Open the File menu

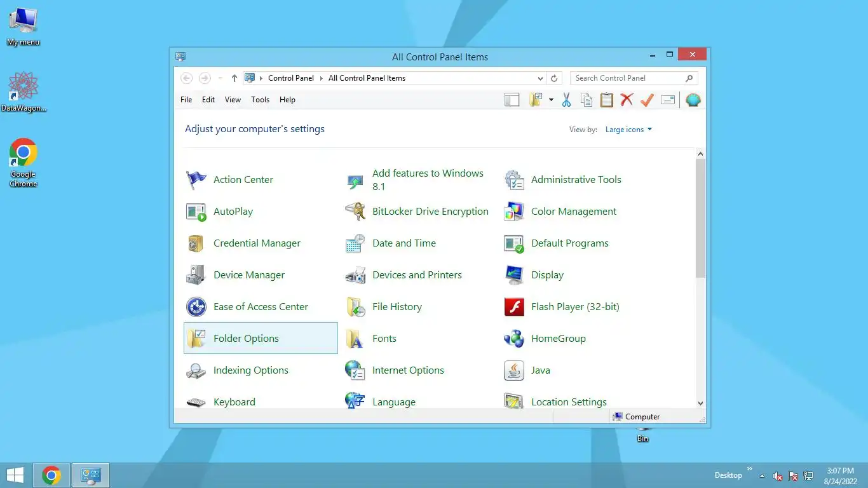click(186, 100)
